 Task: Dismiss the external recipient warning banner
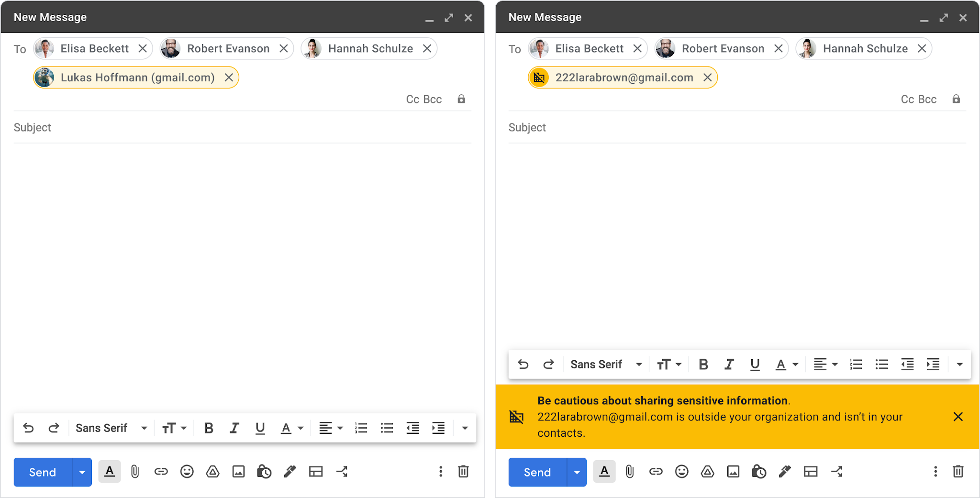958,417
